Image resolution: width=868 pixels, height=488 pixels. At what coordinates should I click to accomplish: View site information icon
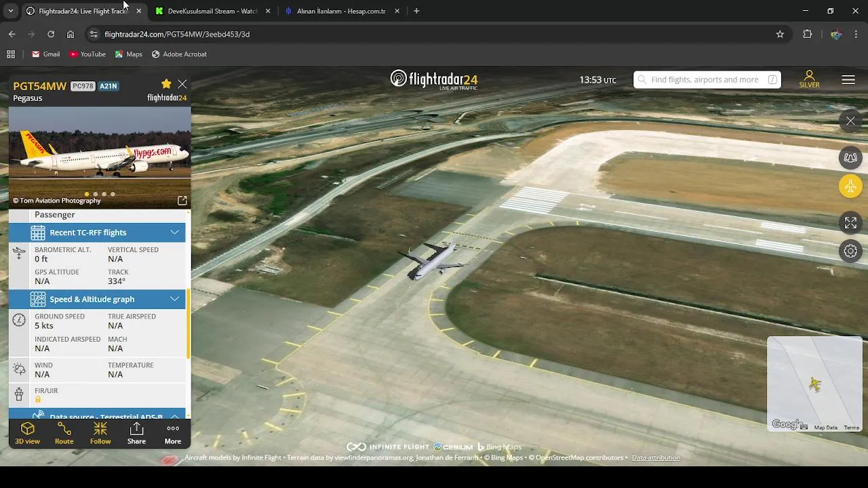(x=94, y=34)
